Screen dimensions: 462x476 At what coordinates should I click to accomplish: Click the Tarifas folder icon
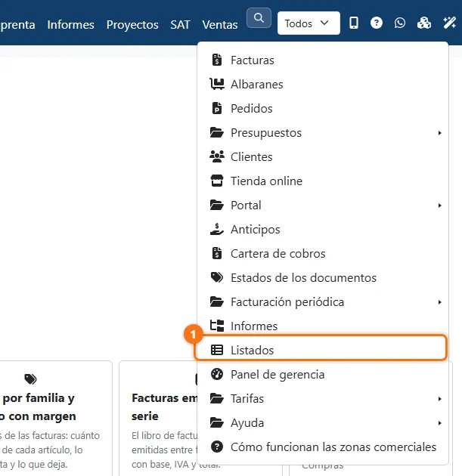(x=217, y=398)
